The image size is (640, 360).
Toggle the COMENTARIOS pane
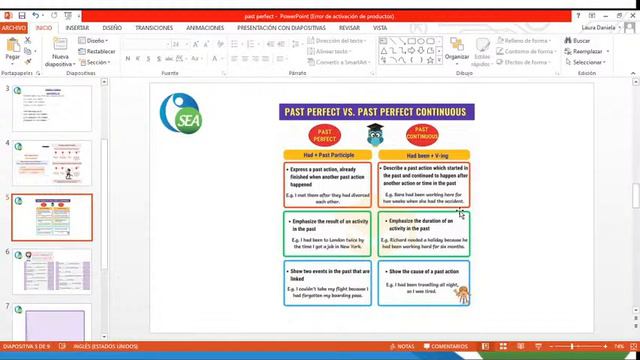point(446,346)
